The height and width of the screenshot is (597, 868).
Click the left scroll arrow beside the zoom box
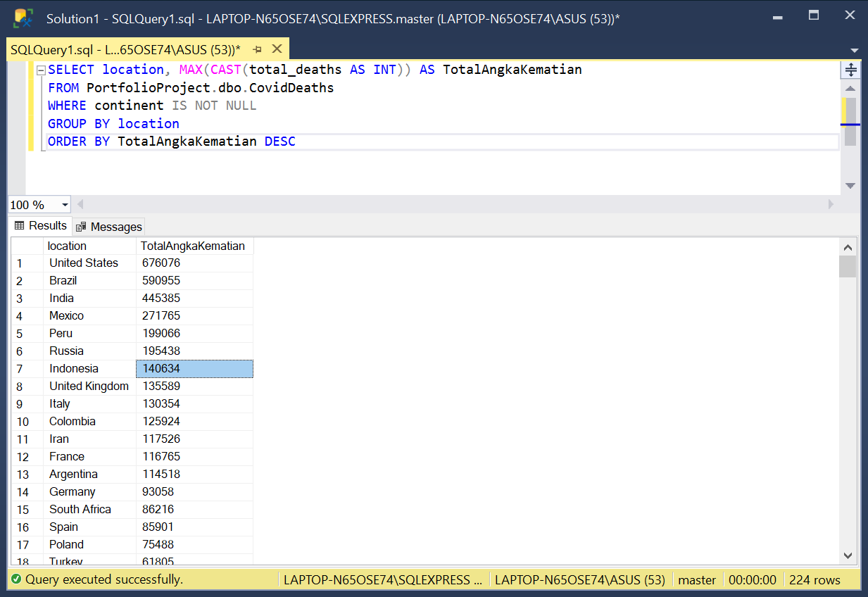point(80,204)
